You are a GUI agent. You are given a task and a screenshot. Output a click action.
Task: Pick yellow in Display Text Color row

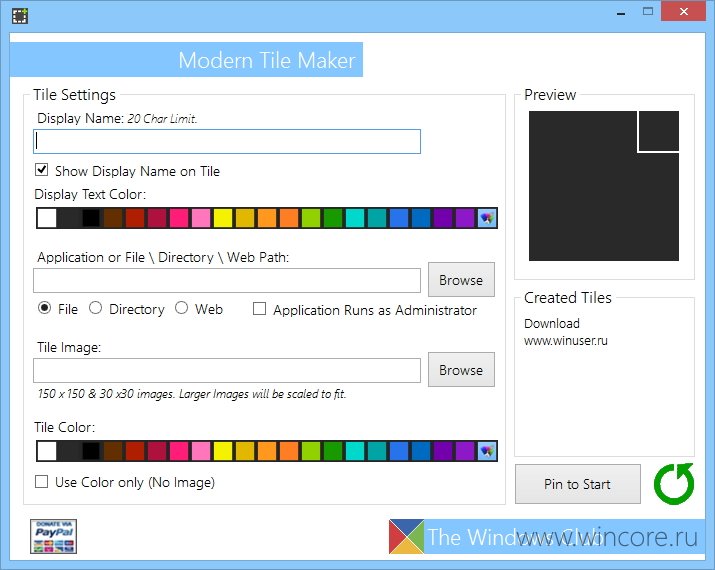[x=223, y=218]
